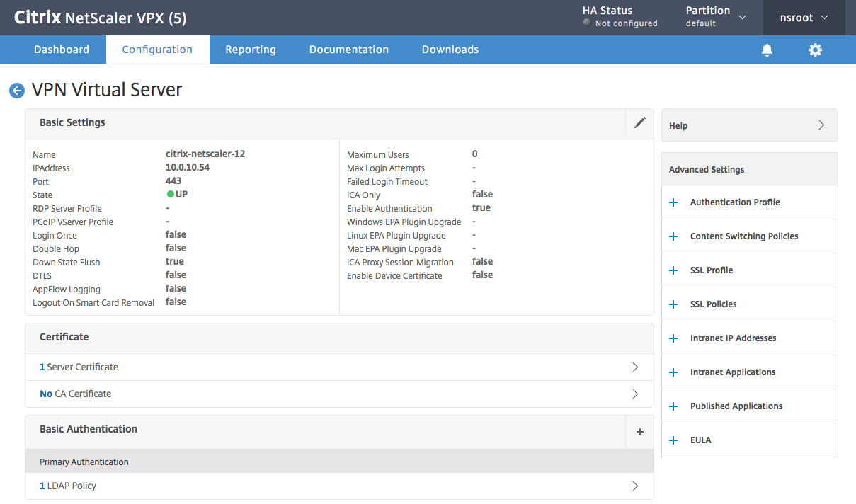Click the Down State Flush label
This screenshot has height=504, width=856.
67,263
